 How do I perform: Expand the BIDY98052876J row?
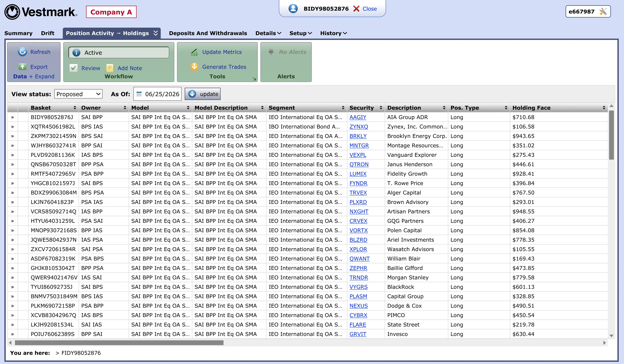tap(12, 117)
